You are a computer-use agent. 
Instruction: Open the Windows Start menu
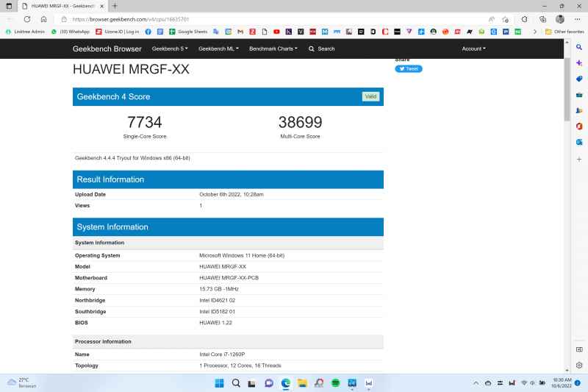[x=219, y=383]
